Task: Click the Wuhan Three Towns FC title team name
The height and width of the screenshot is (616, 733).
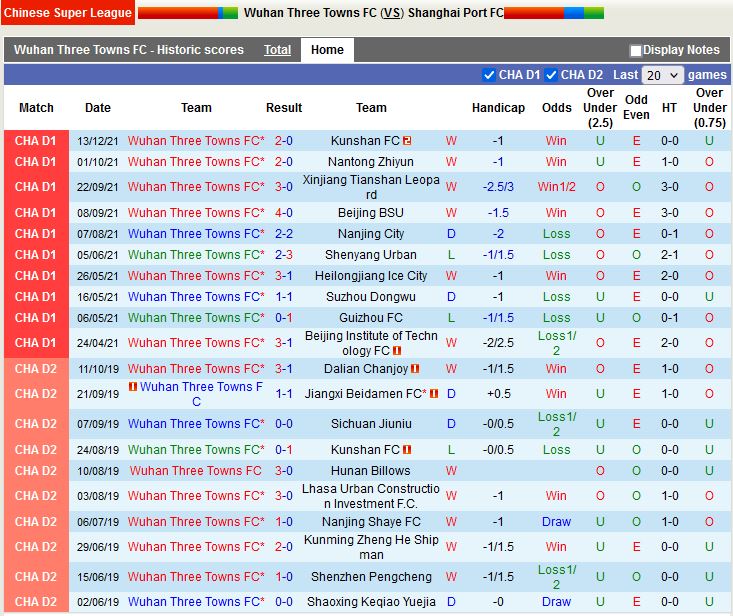Action: [x=310, y=13]
